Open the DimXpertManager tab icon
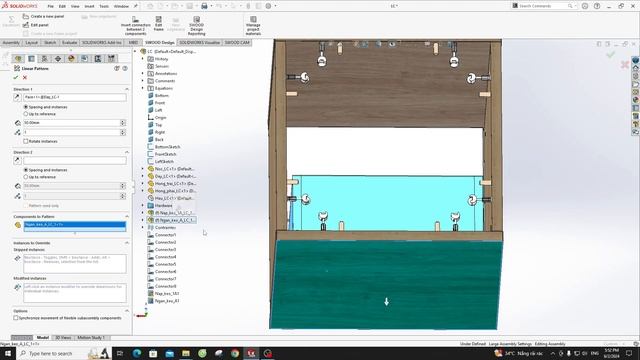Image resolution: width=640 pixels, height=360 pixels. [x=58, y=59]
